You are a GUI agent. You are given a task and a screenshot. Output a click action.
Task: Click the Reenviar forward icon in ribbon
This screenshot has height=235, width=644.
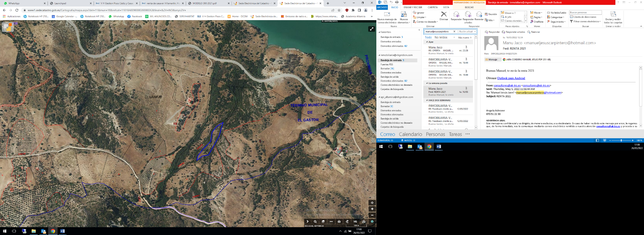479,16
